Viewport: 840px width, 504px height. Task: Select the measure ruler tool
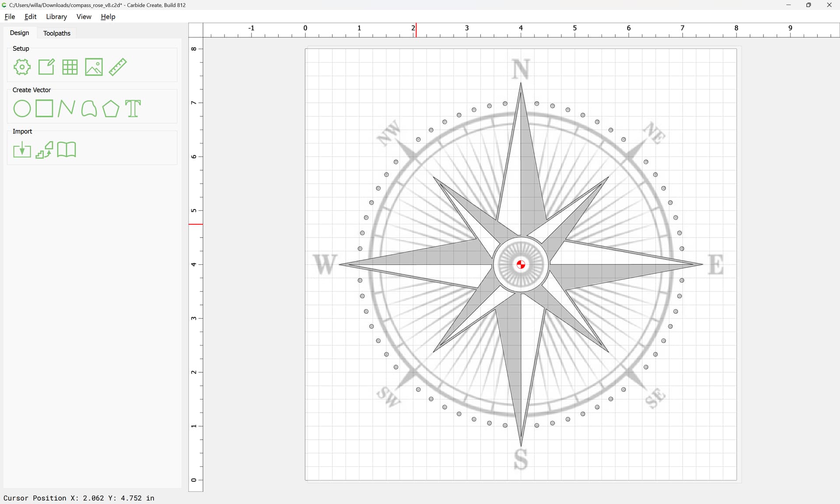[118, 67]
